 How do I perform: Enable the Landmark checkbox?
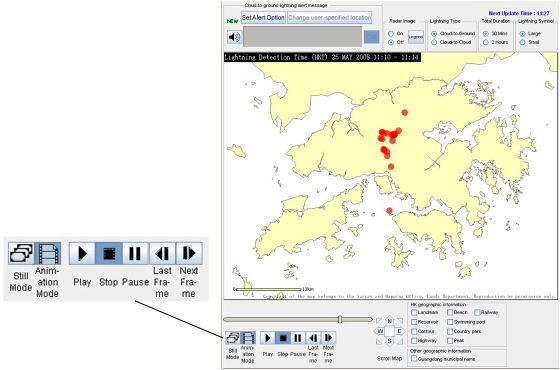pos(414,312)
